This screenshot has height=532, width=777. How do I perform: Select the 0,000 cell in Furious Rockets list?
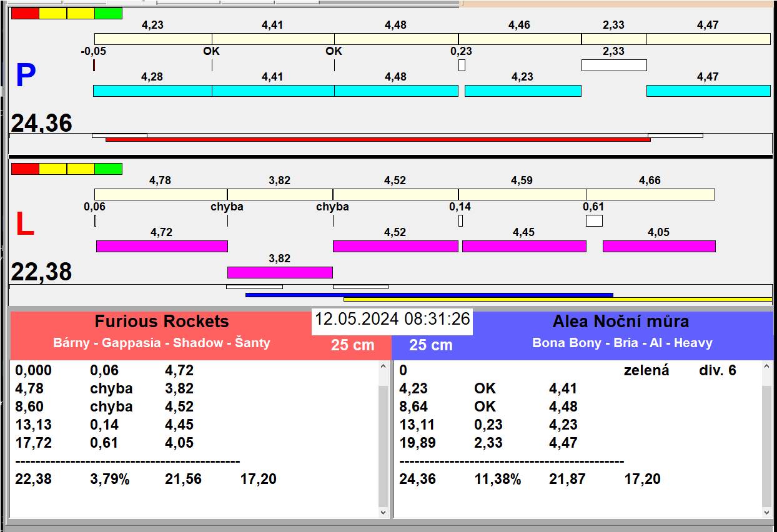34,370
